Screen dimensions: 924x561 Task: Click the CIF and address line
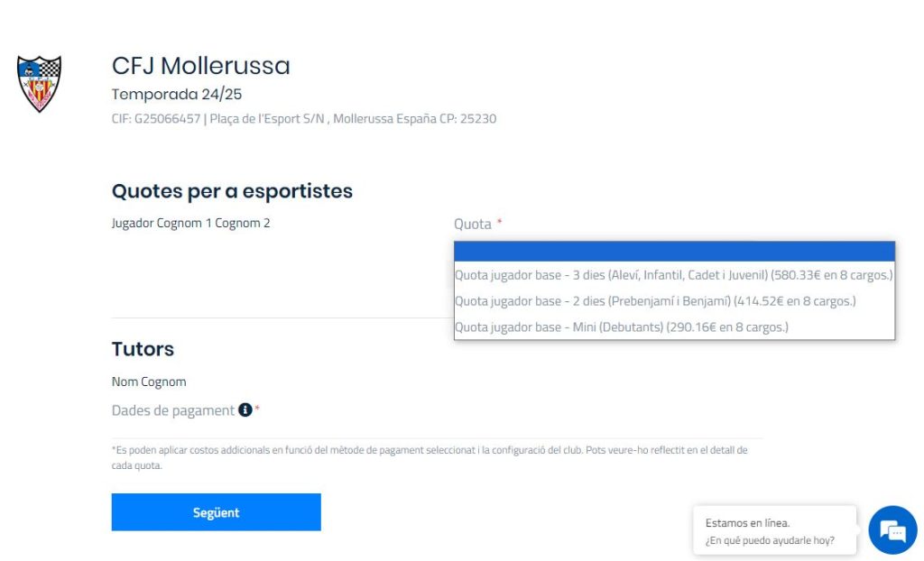304,119
